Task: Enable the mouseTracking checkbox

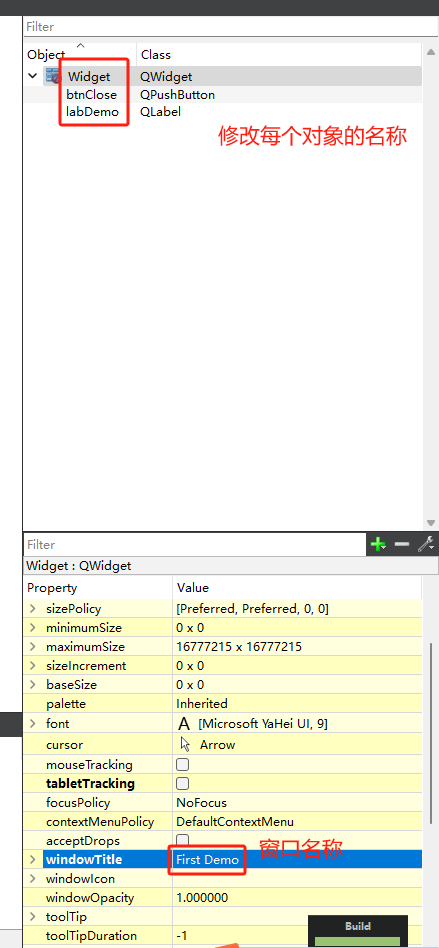Action: point(182,764)
